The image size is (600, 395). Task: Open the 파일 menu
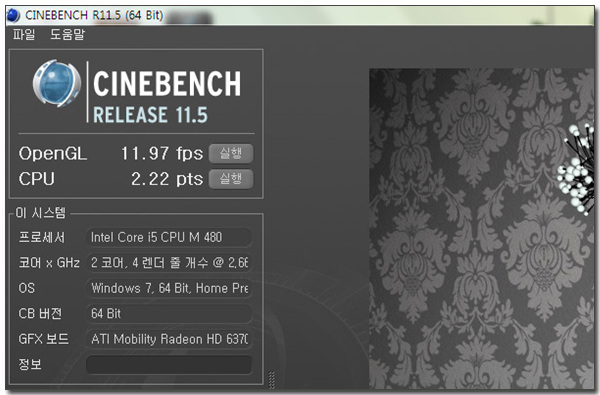24,34
